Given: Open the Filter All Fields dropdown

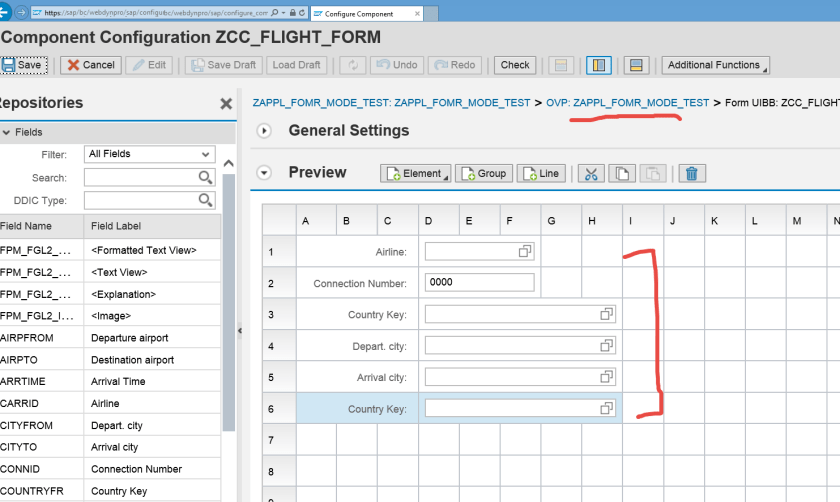Looking at the screenshot, I should click(x=149, y=154).
